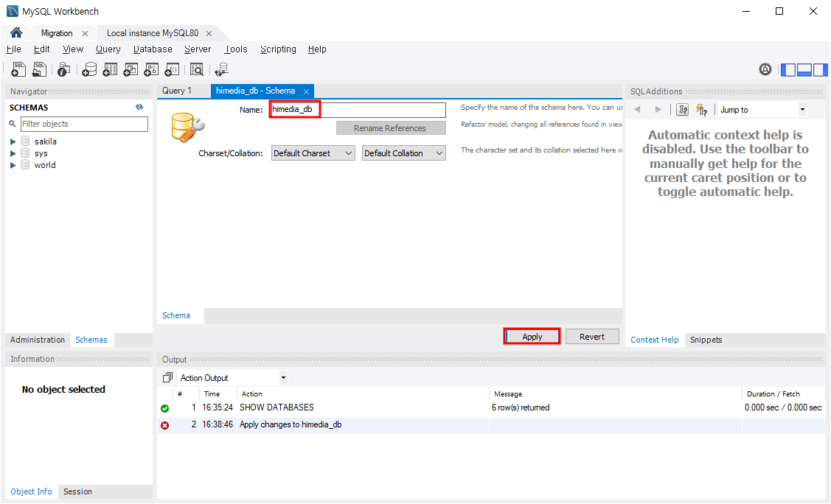
Task: Select the Object Info tab
Action: pos(31,491)
